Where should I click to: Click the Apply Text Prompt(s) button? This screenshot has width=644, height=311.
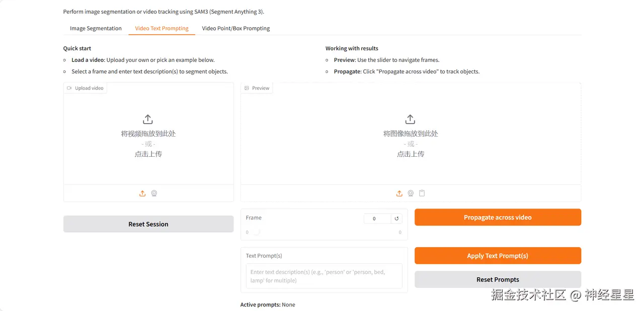click(498, 256)
